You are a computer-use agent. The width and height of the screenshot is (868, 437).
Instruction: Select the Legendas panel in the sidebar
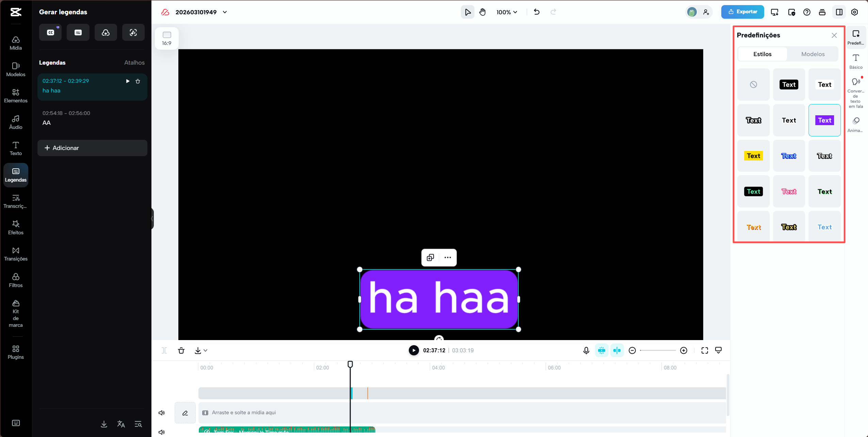pyautogui.click(x=16, y=175)
